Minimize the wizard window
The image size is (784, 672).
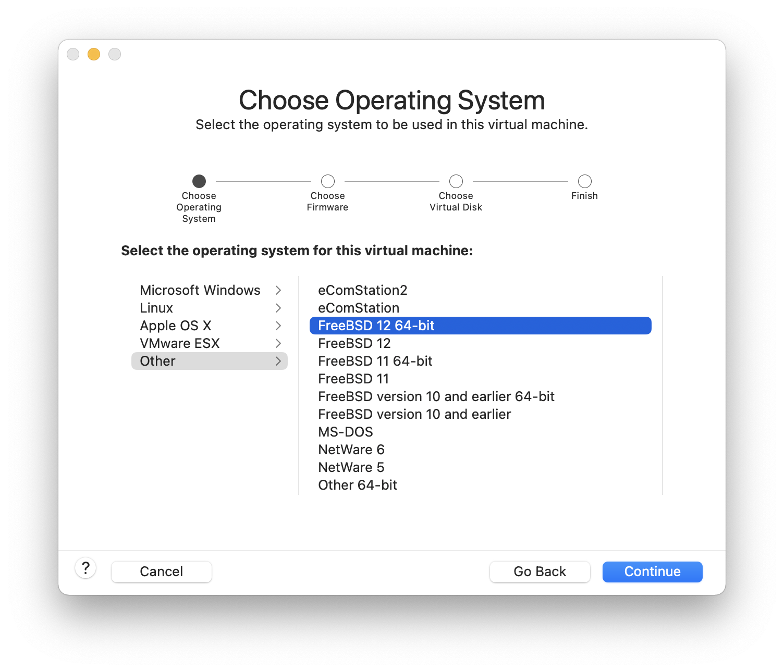[94, 54]
